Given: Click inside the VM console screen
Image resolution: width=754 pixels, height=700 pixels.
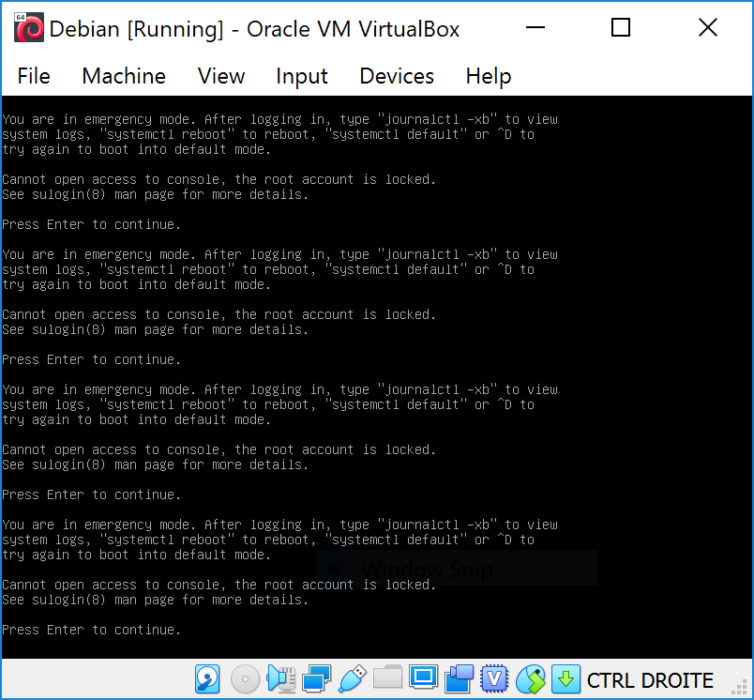Looking at the screenshot, I should pyautogui.click(x=377, y=376).
